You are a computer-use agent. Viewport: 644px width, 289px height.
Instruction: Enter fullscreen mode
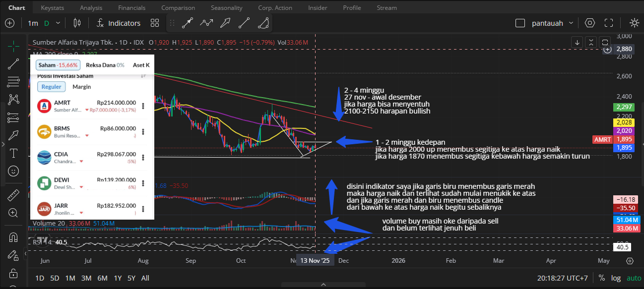click(609, 23)
